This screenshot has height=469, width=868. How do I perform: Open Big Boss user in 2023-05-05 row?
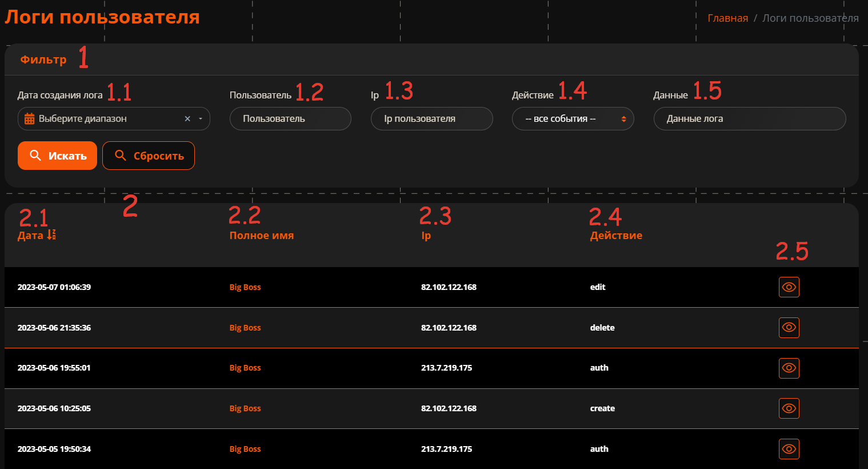[245, 449]
